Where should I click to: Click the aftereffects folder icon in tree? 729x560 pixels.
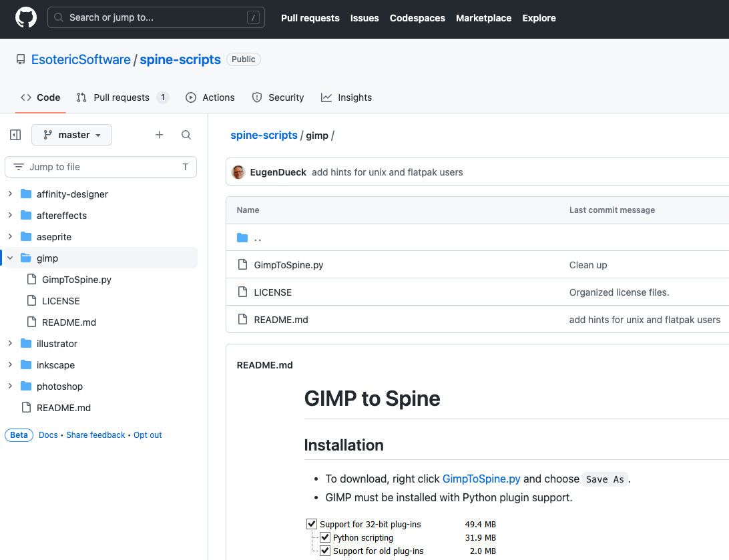26,215
